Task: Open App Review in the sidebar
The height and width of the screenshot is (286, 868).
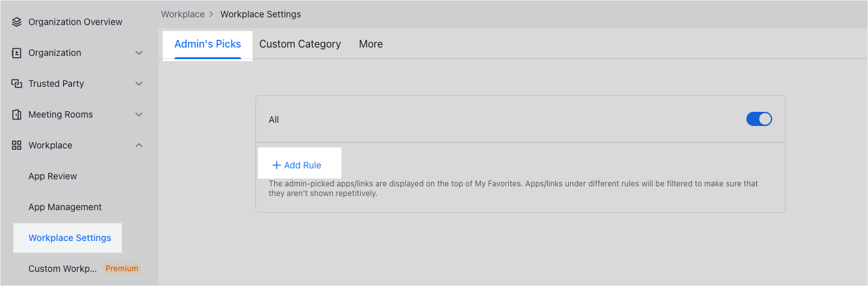Action: [x=53, y=176]
